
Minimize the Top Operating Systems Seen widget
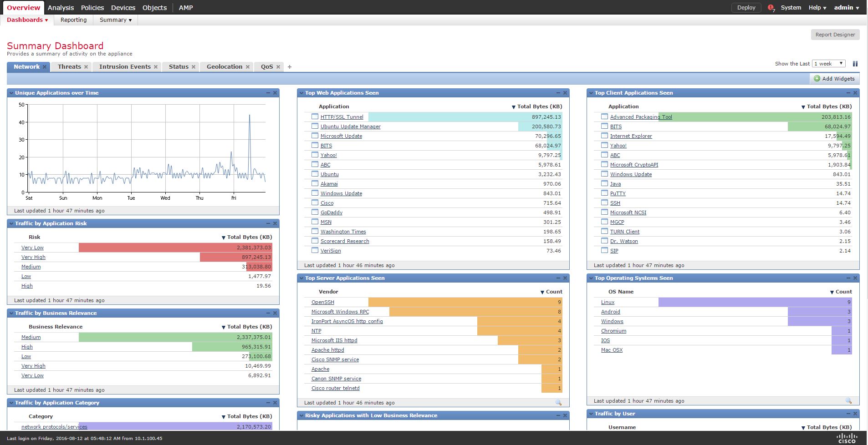pyautogui.click(x=848, y=278)
